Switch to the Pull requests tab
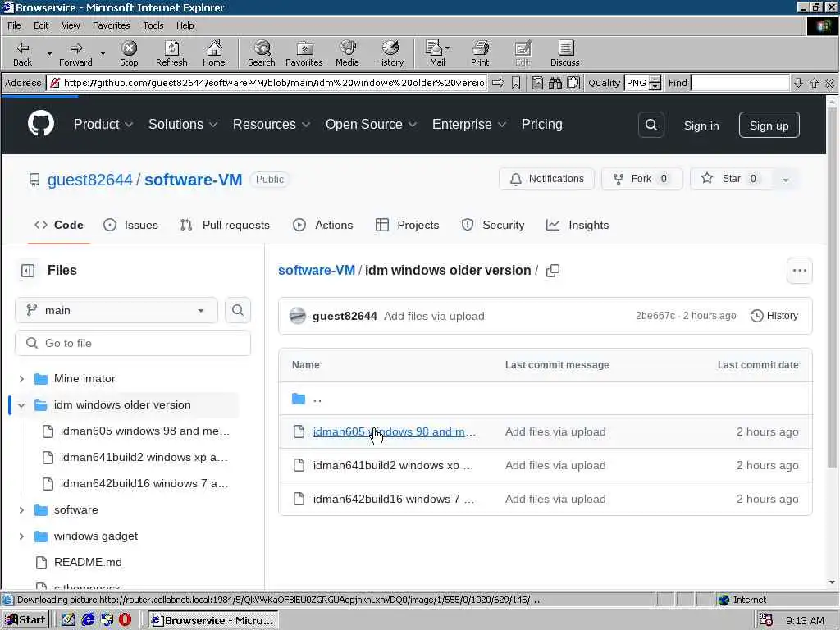 pos(225,225)
